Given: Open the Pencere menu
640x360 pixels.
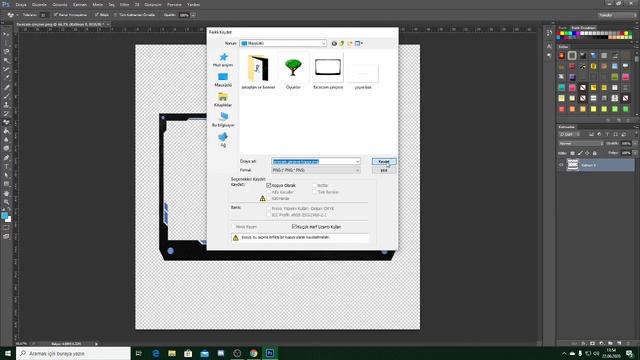Looking at the screenshot, I should (x=174, y=4).
